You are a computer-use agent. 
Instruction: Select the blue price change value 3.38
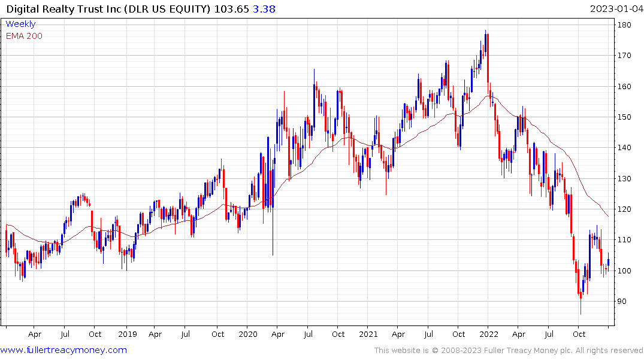(x=264, y=8)
